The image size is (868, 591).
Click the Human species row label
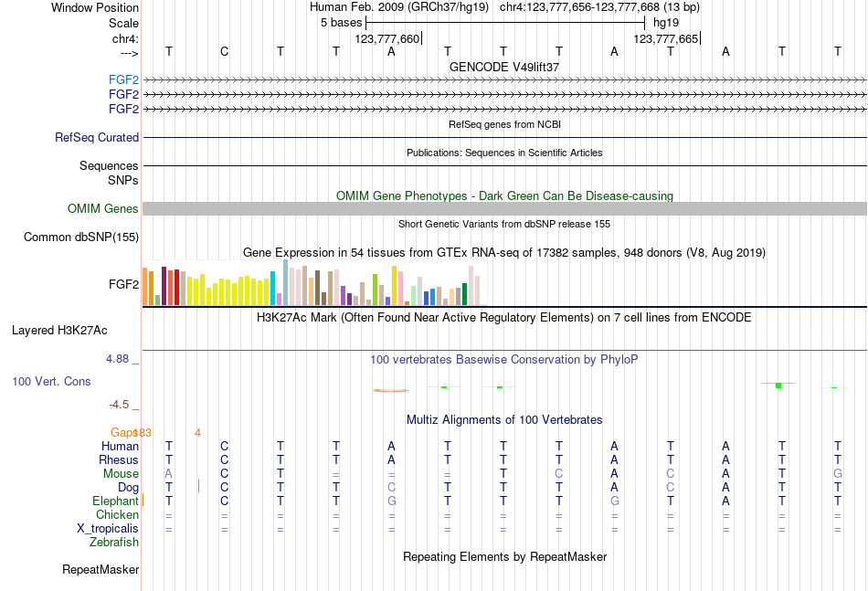tap(120, 446)
